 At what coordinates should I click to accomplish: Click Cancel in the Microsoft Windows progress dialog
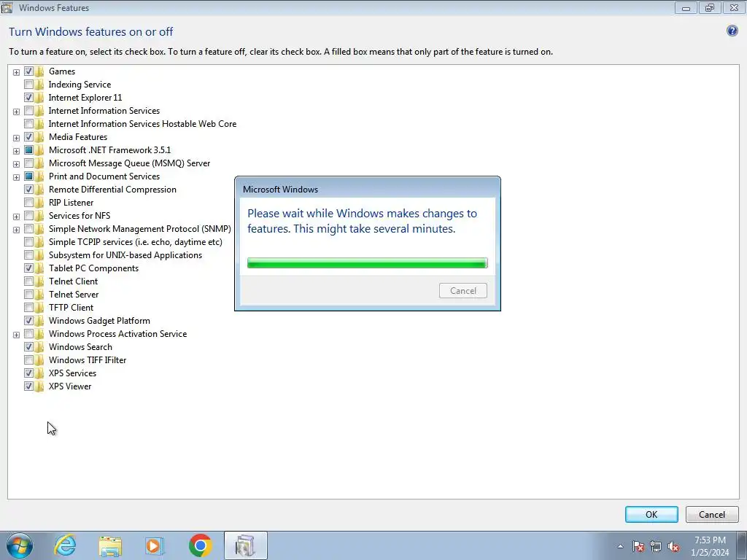463,290
